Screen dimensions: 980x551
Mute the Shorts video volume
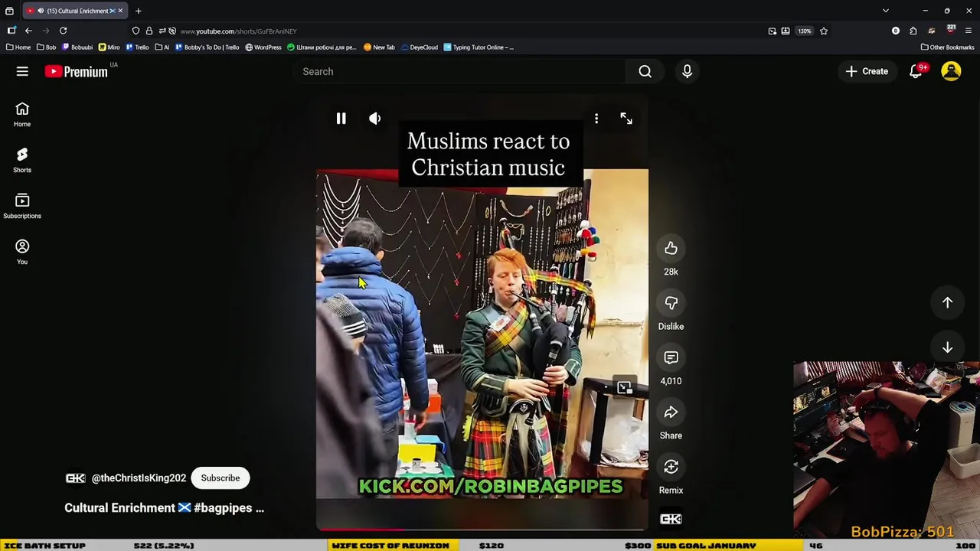pos(374,119)
